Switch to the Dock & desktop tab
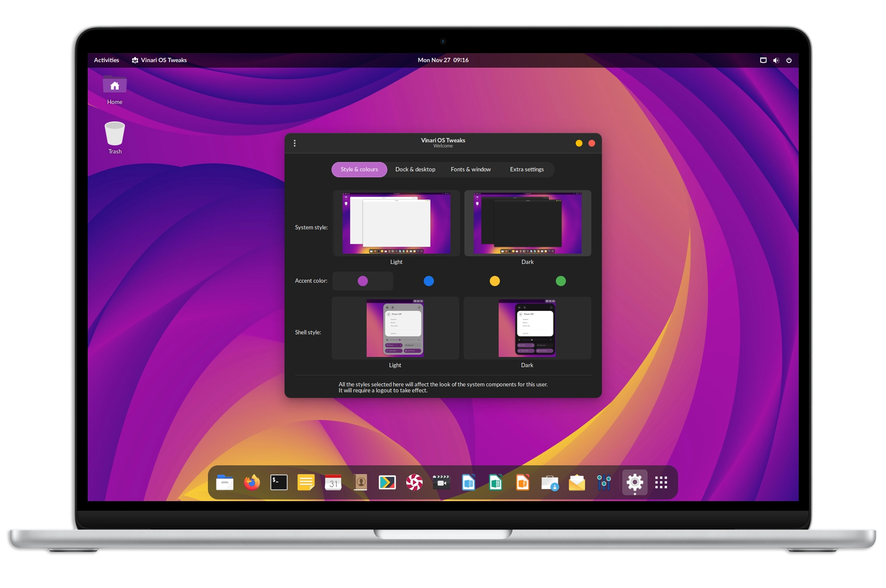Viewport: 886px width, 588px height. (415, 169)
